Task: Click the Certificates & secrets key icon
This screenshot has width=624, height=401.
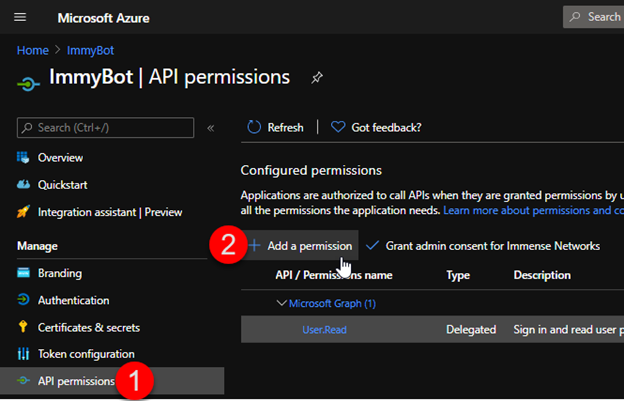Action: point(24,327)
